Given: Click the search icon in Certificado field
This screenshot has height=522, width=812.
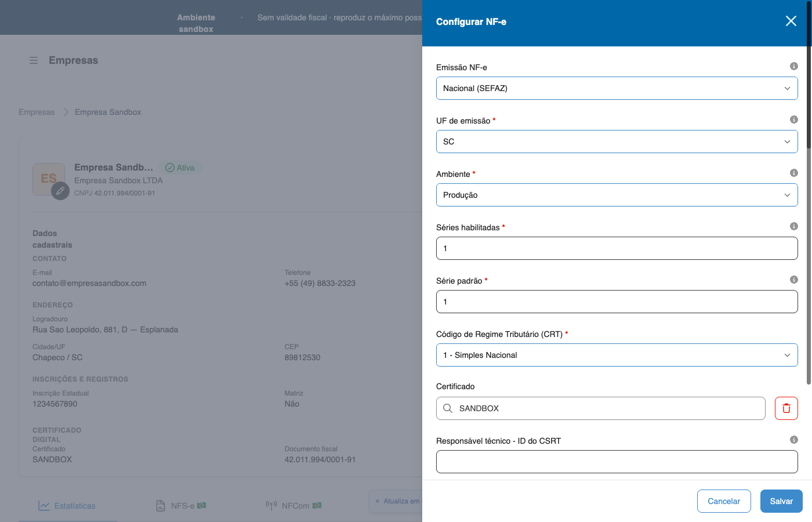Looking at the screenshot, I should [x=448, y=408].
